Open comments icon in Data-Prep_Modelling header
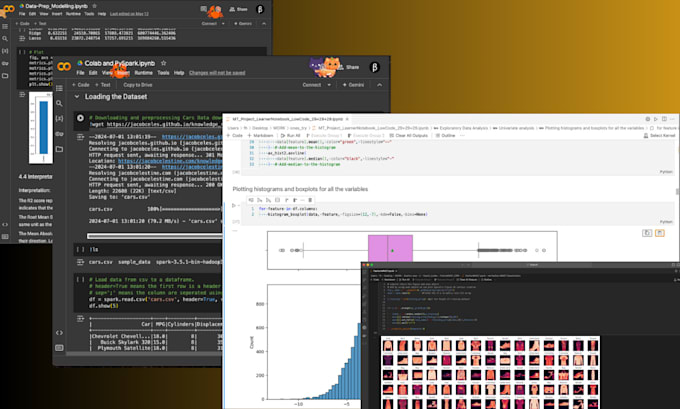 (x=203, y=9)
